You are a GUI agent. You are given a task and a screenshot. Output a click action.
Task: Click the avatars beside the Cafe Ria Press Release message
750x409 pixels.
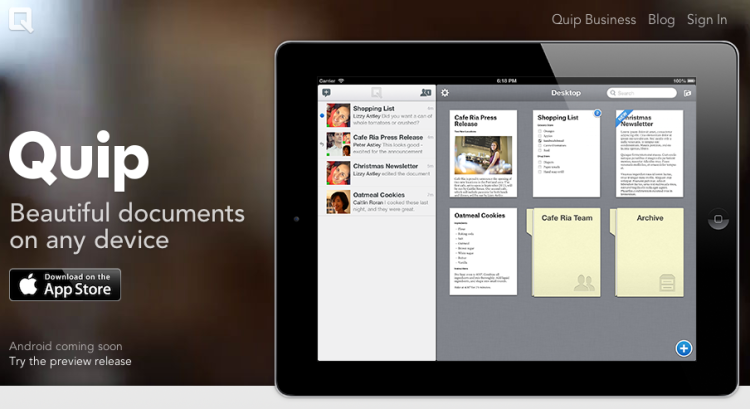(338, 144)
